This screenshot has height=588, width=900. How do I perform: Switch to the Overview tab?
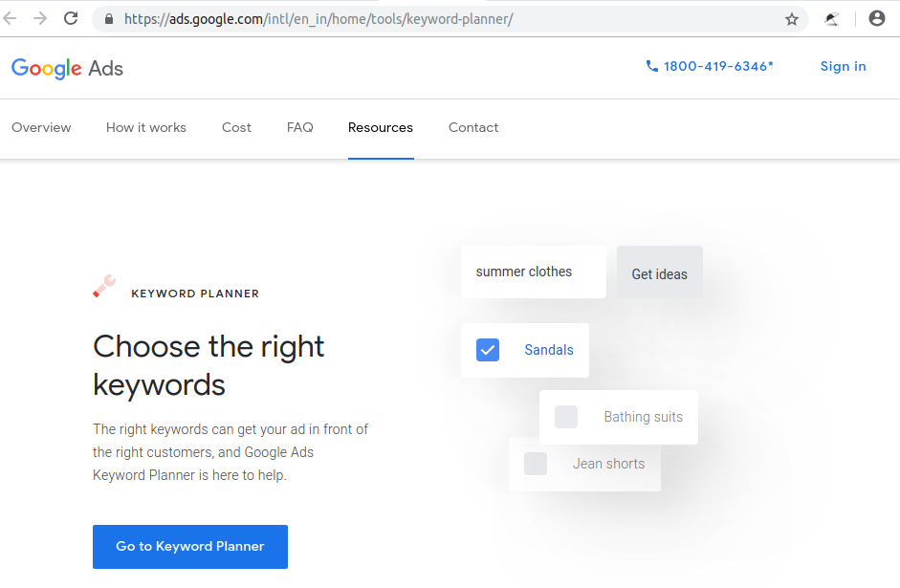41,127
